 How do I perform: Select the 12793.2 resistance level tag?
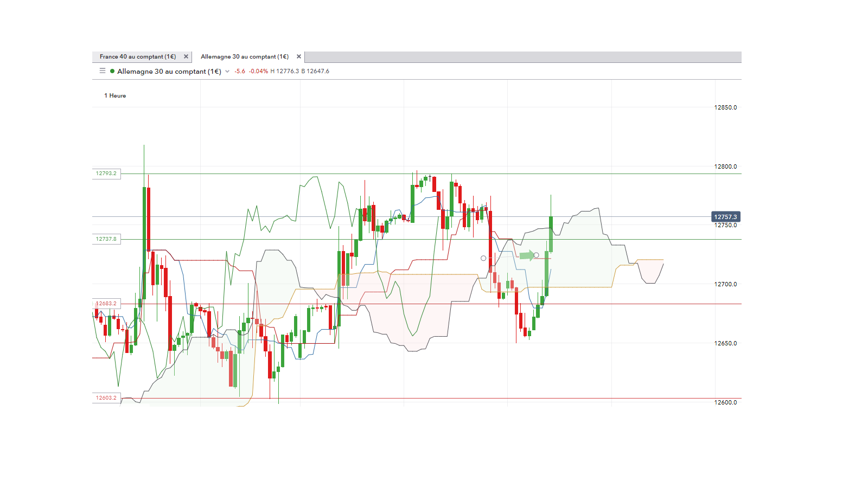tap(106, 174)
